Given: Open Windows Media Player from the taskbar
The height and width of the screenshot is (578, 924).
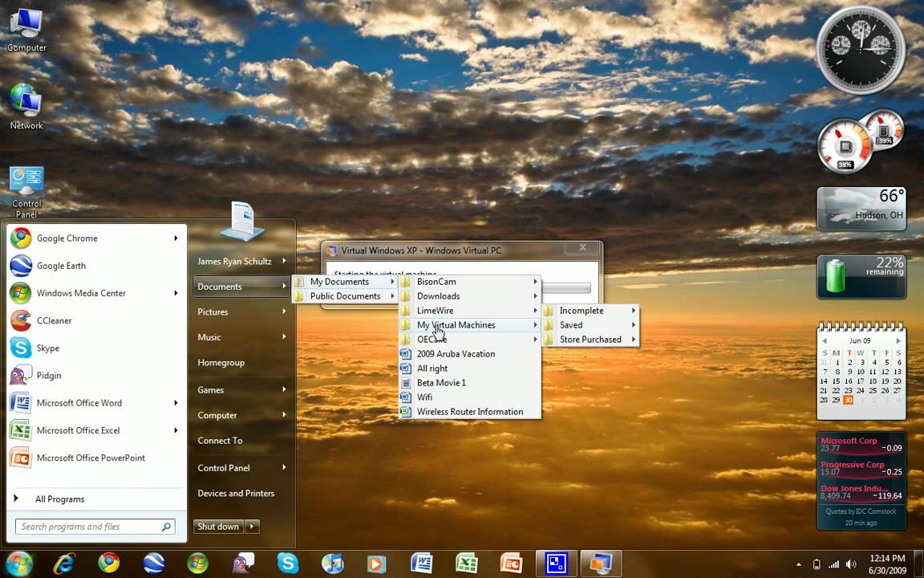Looking at the screenshot, I should pyautogui.click(x=377, y=564).
